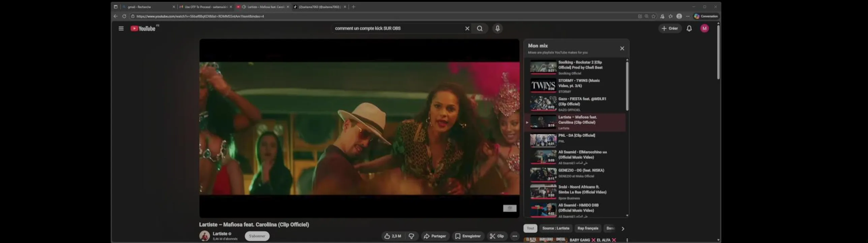868x243 pixels.
Task: Open the M account avatar menu
Action: 705,29
